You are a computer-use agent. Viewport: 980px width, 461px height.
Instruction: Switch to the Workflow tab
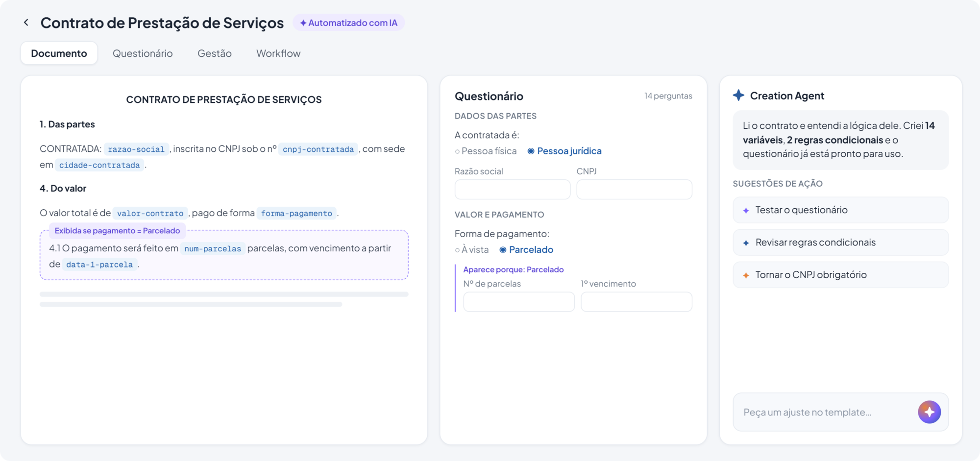278,53
